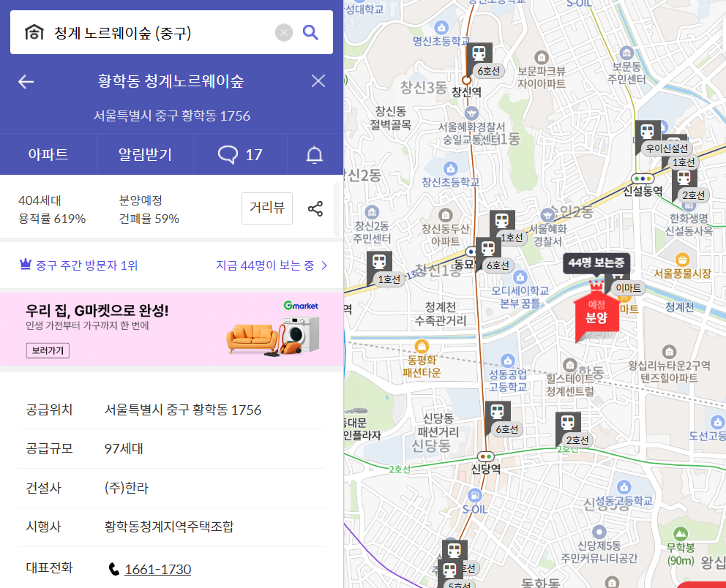
Task: Open the comment bubble showing 17
Action: coord(240,154)
